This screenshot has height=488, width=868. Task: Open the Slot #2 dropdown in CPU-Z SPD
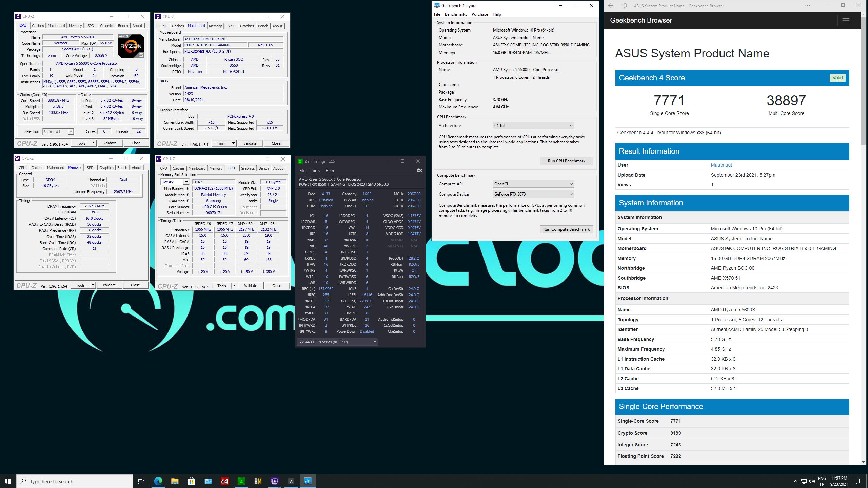[x=175, y=182]
